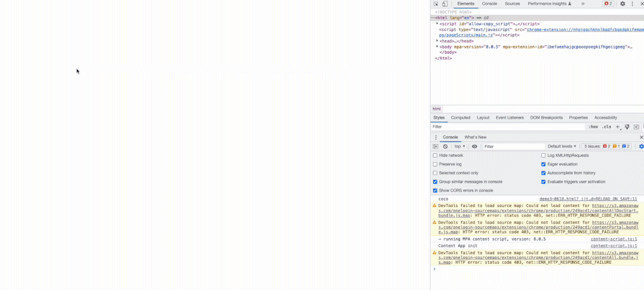Enable Preserve log checkbox
The height and width of the screenshot is (290, 644).
436,164
